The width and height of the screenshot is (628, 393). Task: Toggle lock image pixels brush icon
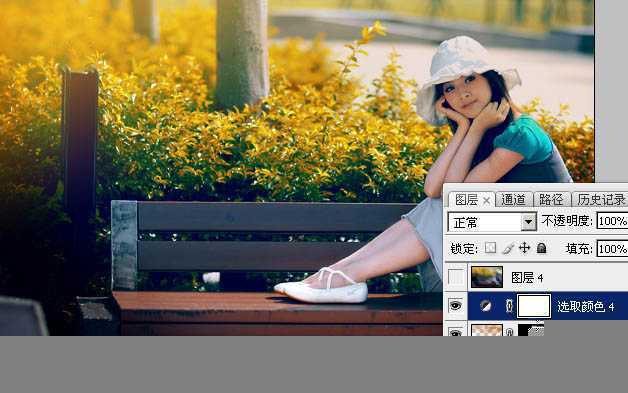[508, 248]
